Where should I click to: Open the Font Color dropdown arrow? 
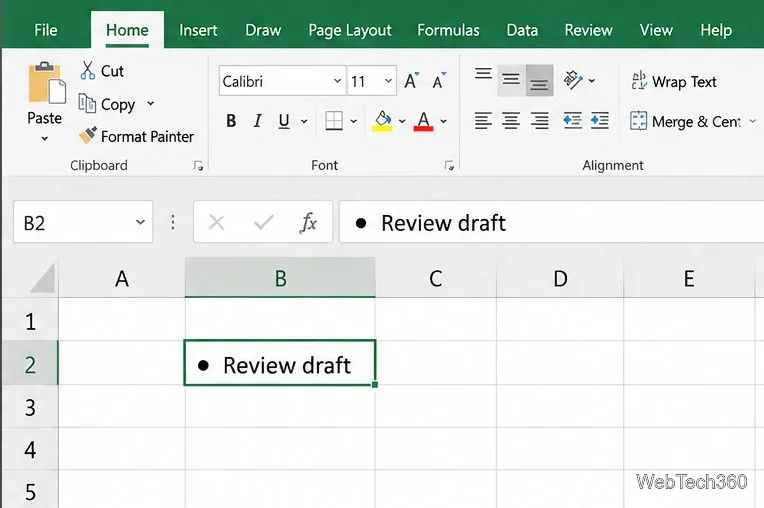(443, 121)
